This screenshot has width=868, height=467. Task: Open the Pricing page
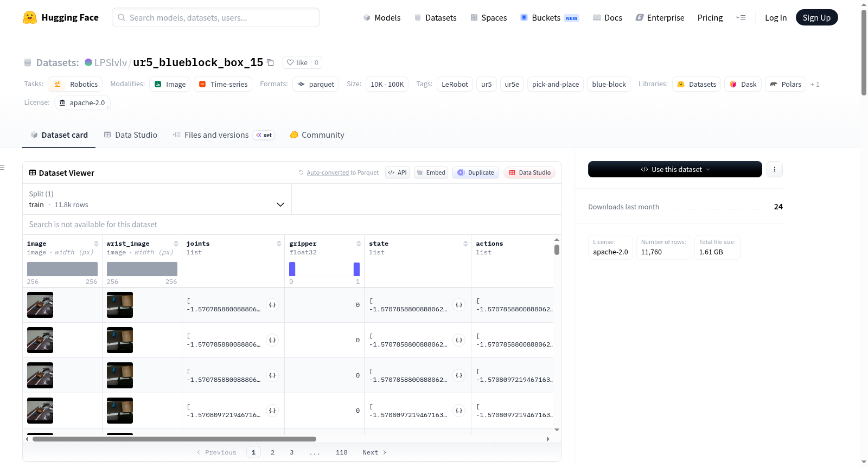(710, 17)
